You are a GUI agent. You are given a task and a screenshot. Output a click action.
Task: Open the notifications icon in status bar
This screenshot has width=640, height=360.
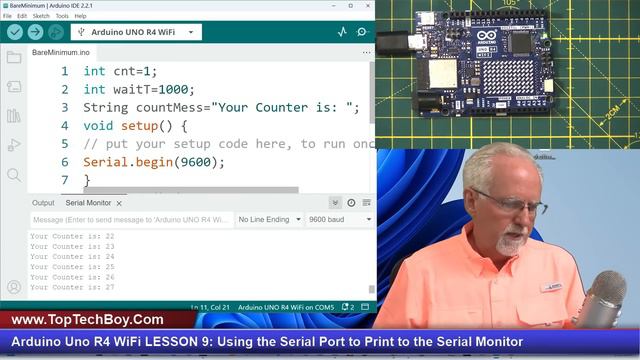(348, 307)
